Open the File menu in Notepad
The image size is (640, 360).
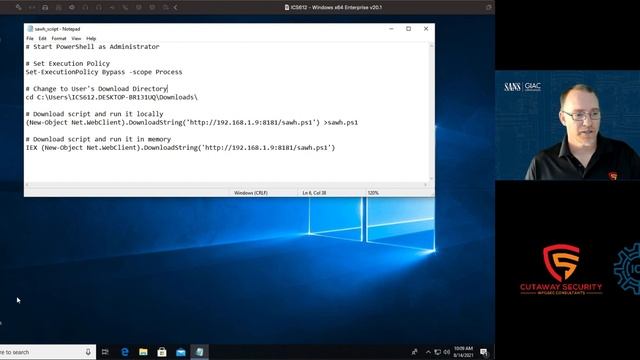coord(30,38)
